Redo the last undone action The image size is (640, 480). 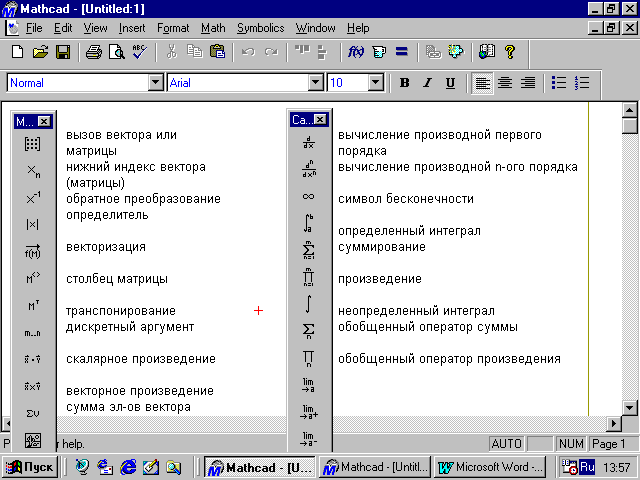click(x=271, y=52)
